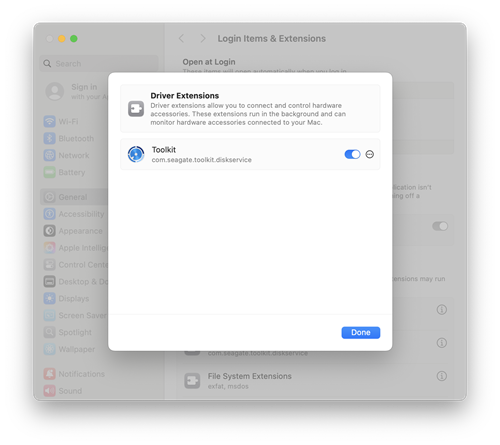Open the Toolkit more options ellipsis button
The image size is (500, 445).
(370, 154)
